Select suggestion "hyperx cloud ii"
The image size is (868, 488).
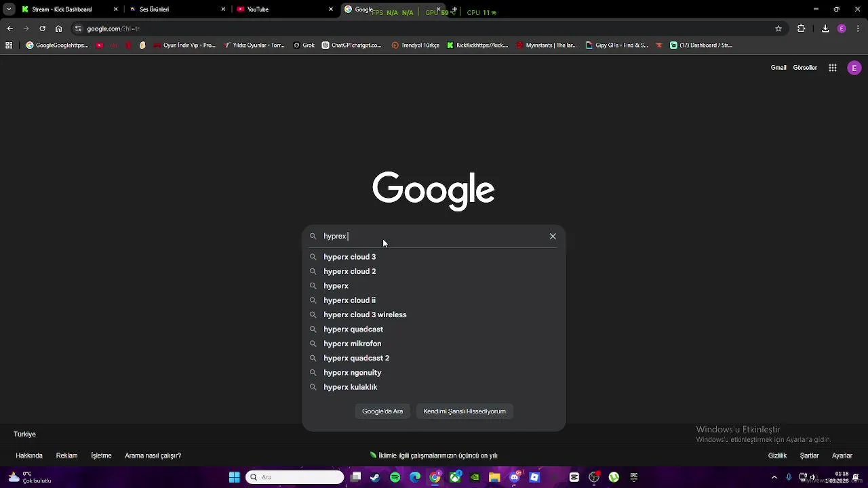pos(434,300)
